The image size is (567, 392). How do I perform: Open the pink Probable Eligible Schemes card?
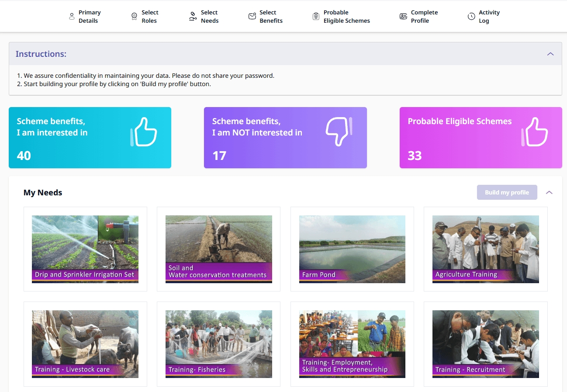(481, 138)
